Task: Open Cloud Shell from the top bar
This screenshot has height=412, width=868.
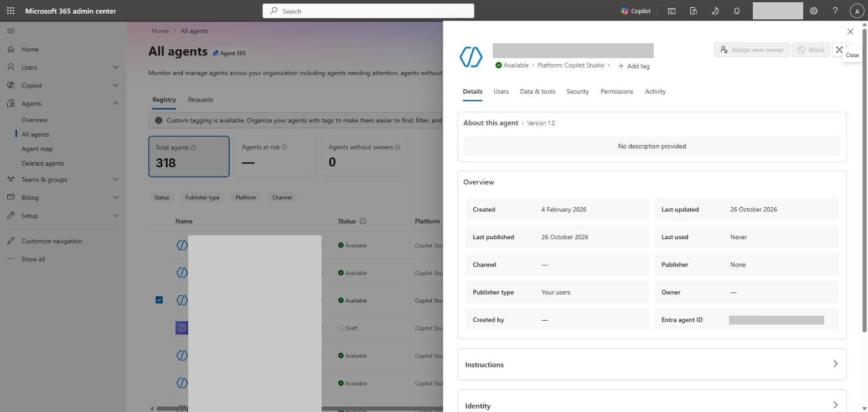Action: click(671, 11)
